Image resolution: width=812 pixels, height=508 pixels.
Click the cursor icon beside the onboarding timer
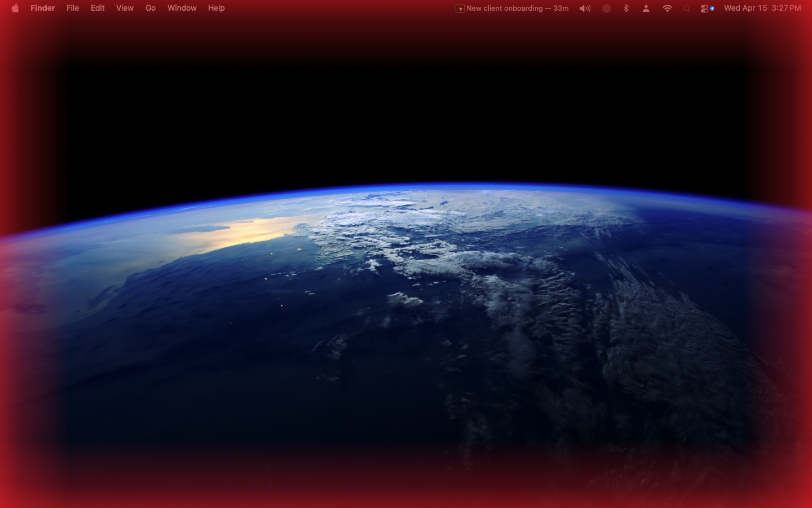point(460,8)
